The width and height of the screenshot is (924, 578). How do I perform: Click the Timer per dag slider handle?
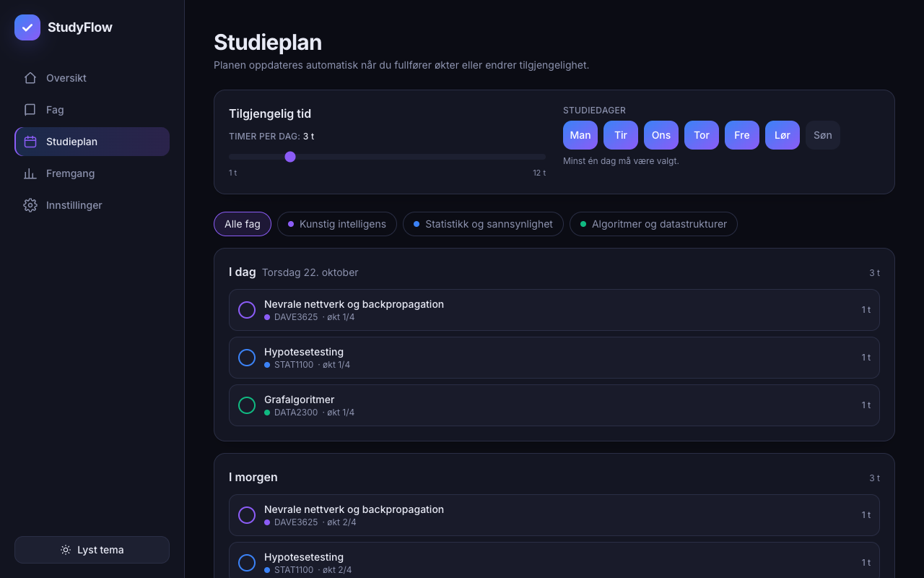[290, 157]
